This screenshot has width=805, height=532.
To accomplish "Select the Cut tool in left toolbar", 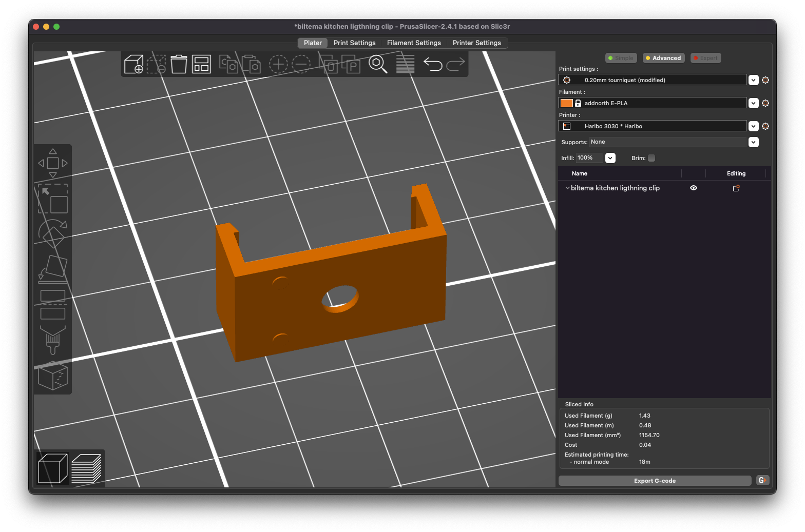I will click(53, 305).
